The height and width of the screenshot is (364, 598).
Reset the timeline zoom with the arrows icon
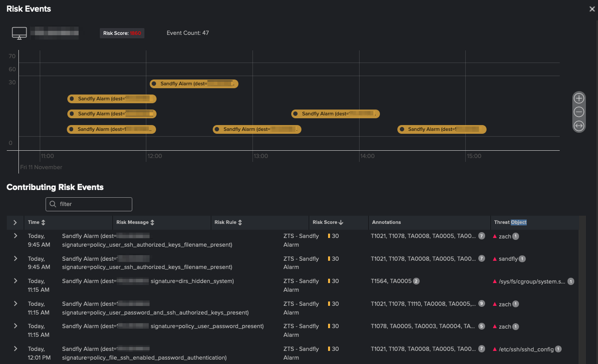[579, 126]
